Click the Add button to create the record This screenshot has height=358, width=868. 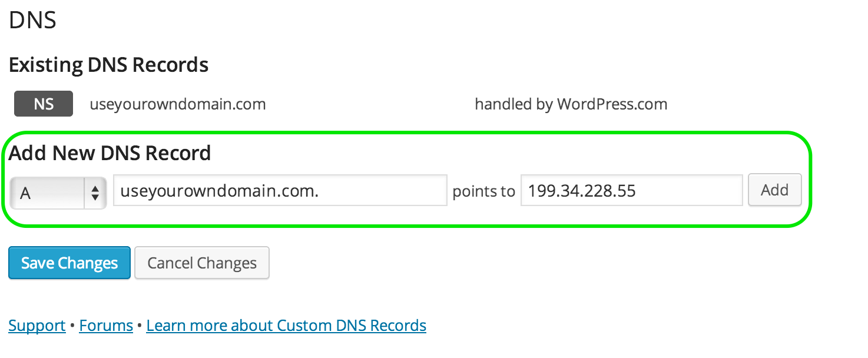(774, 190)
